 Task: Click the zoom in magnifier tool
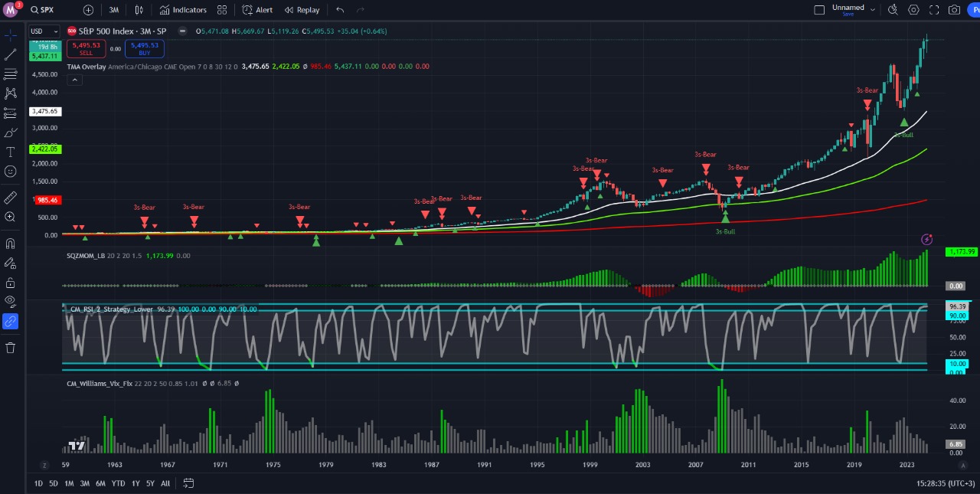tap(11, 218)
